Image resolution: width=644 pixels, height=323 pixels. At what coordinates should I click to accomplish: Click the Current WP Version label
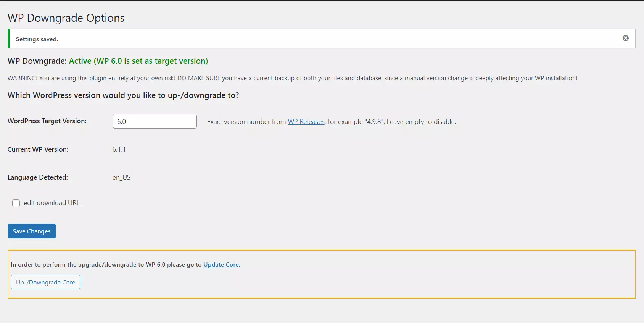click(x=38, y=149)
